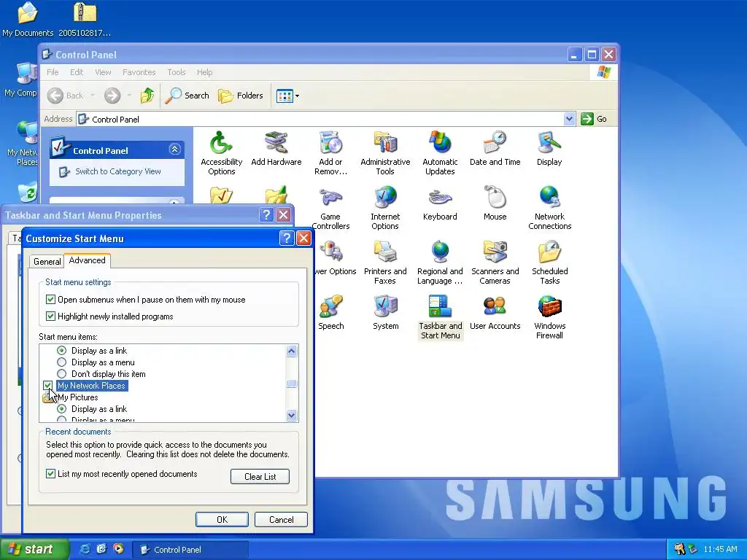The width and height of the screenshot is (747, 560).
Task: Open the View menu
Action: [x=103, y=72]
